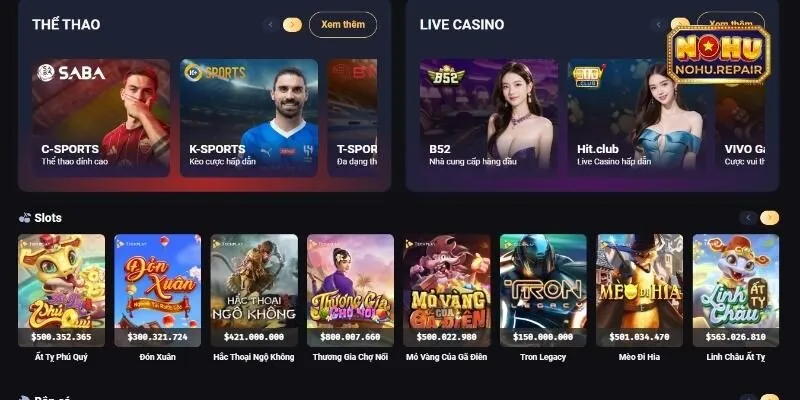
Task: Open the K-SPORTS betting card
Action: click(x=249, y=118)
